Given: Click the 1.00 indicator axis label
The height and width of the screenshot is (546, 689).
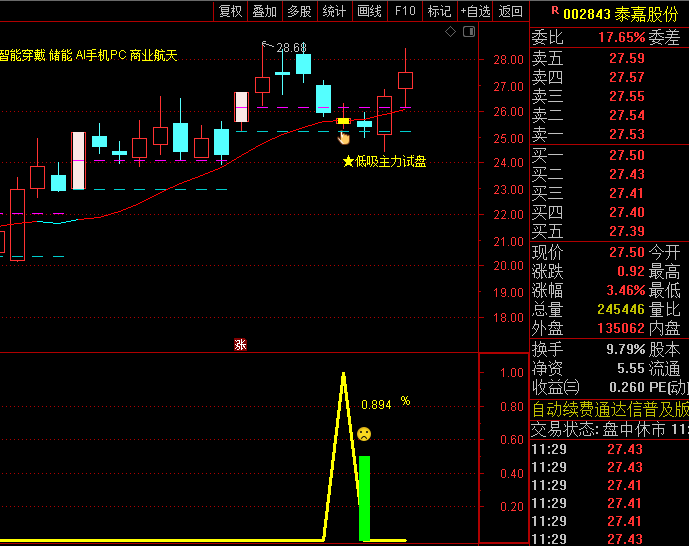Looking at the screenshot, I should (512, 373).
